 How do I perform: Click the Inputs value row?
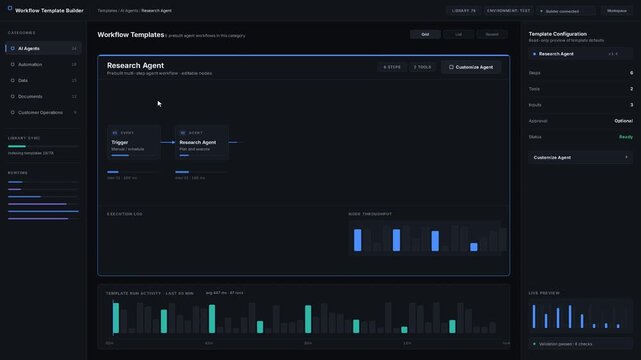(x=580, y=105)
